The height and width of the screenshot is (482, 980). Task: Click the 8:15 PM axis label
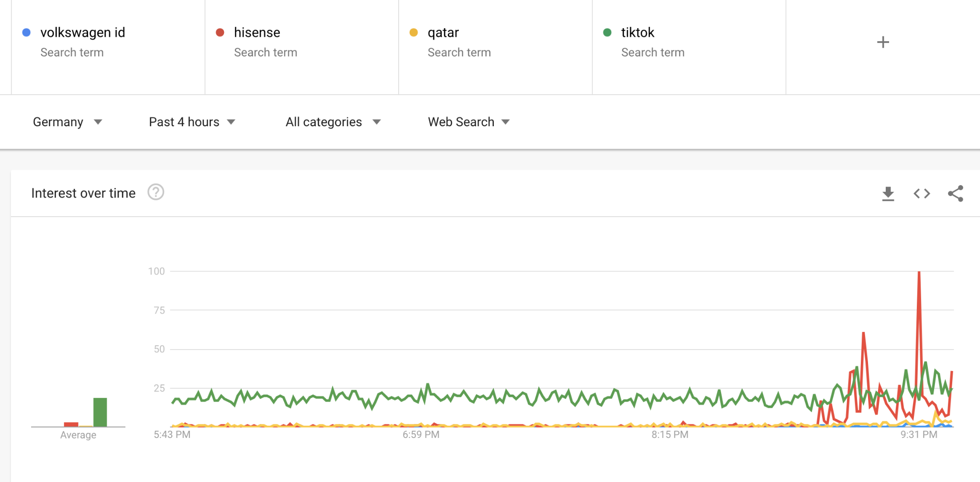670,435
